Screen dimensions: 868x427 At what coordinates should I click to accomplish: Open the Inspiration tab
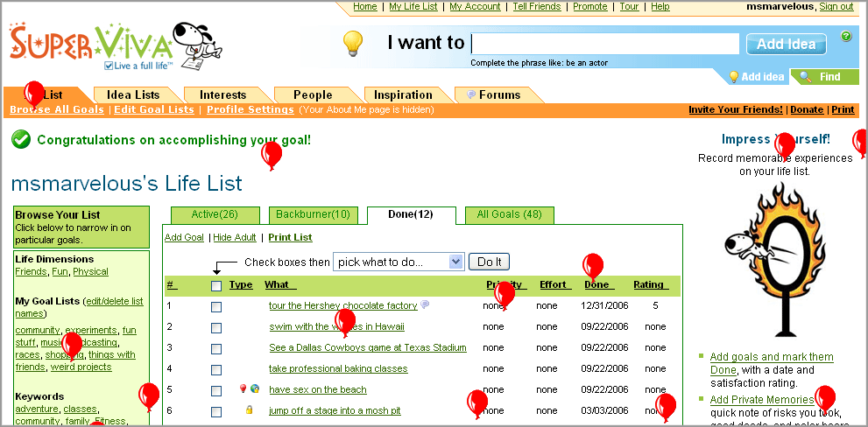coord(403,94)
